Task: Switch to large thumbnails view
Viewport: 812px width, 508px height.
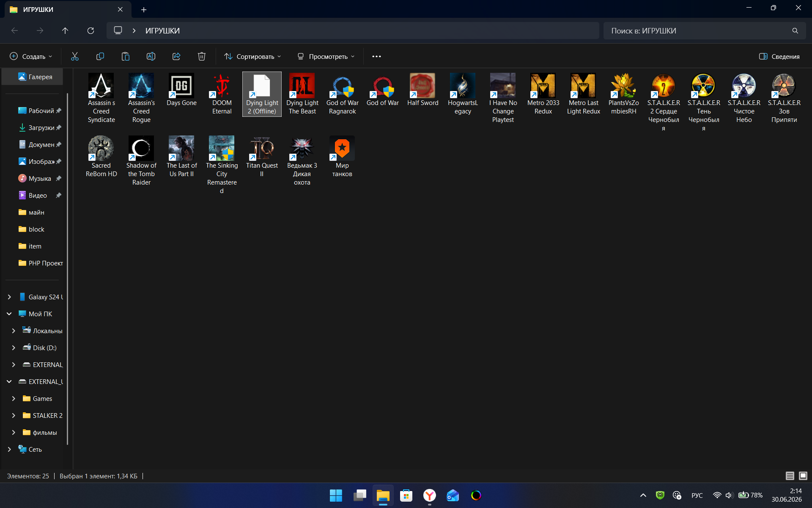Action: pyautogui.click(x=803, y=476)
